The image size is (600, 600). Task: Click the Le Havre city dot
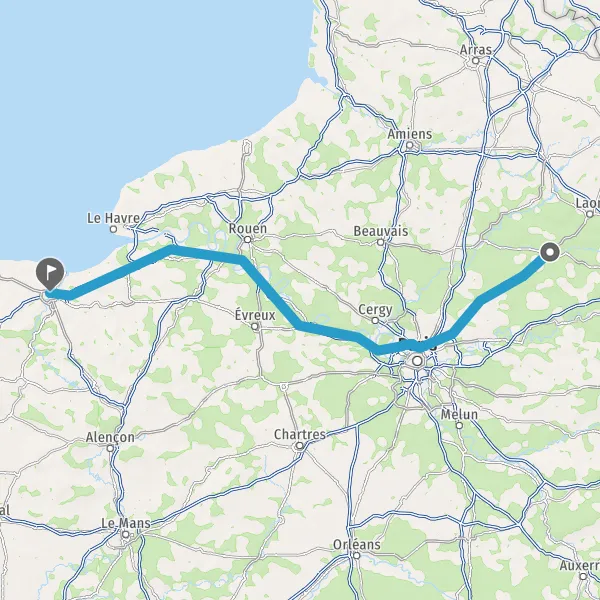[x=113, y=229]
